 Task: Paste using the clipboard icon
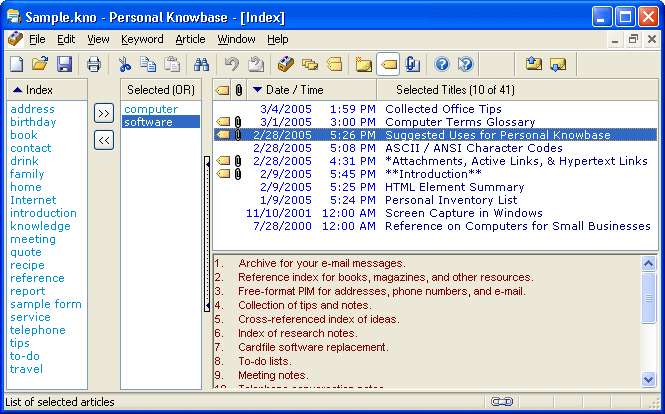click(172, 64)
